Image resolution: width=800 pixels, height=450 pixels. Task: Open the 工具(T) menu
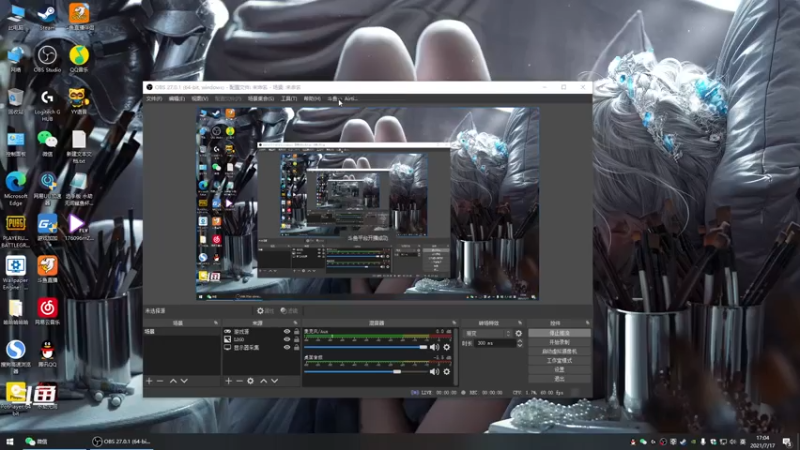coord(289,98)
